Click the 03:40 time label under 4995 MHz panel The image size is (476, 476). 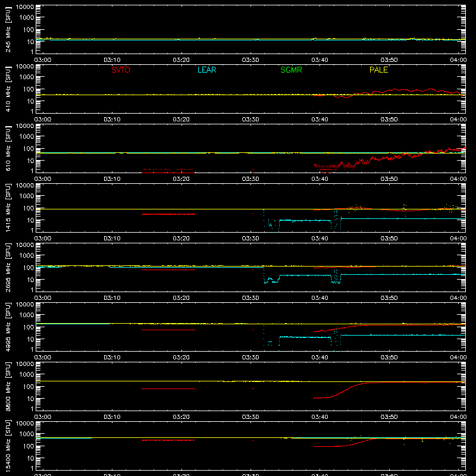(320, 358)
